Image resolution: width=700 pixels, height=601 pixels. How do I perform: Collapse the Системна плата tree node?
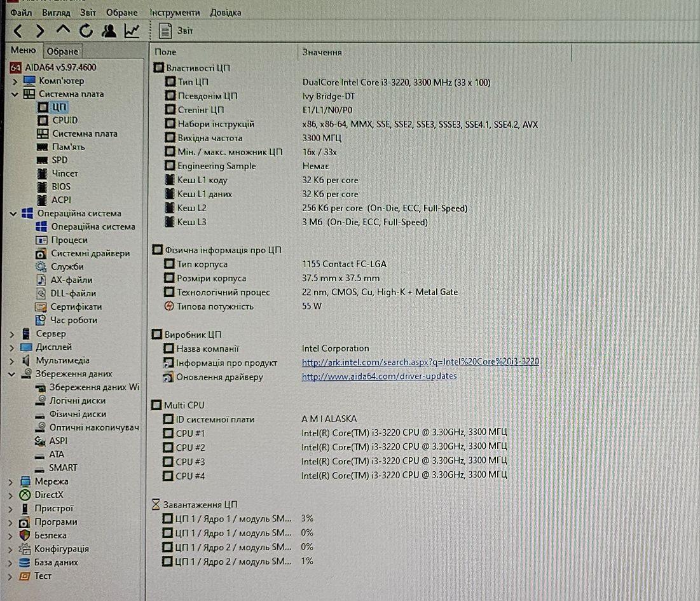[15, 94]
